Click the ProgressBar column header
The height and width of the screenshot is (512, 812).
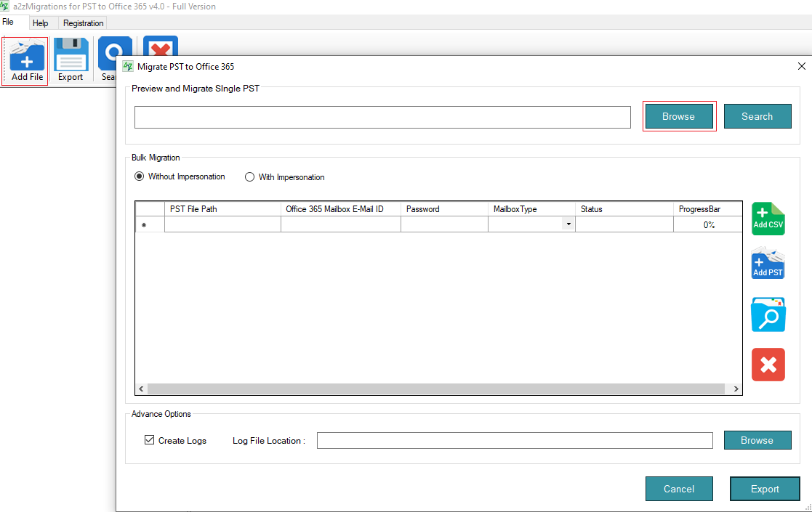tap(708, 209)
